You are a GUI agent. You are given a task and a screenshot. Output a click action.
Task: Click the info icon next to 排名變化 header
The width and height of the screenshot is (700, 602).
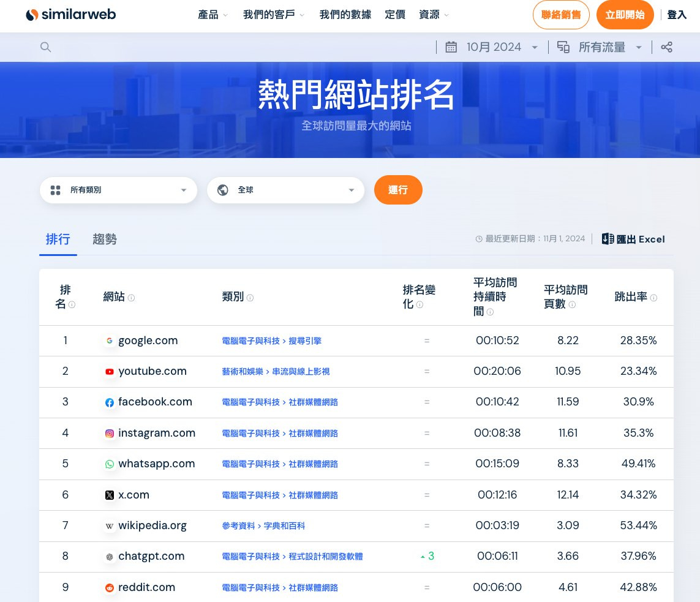pos(420,305)
